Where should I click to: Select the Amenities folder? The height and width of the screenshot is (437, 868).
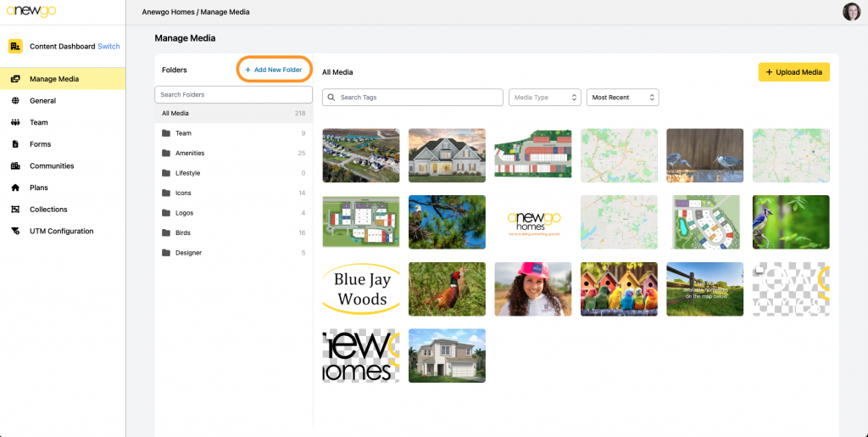pos(189,154)
